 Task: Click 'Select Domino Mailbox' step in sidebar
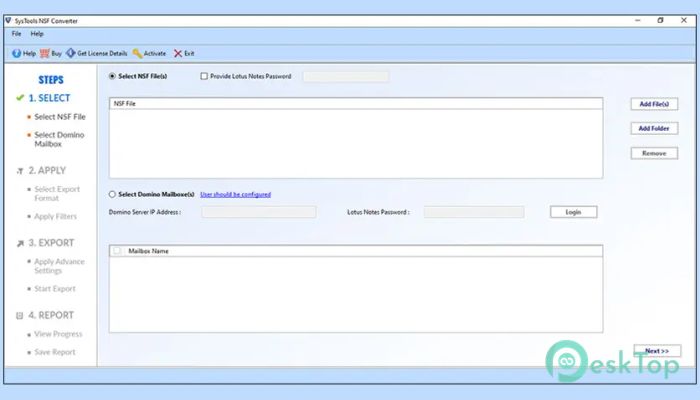click(59, 139)
